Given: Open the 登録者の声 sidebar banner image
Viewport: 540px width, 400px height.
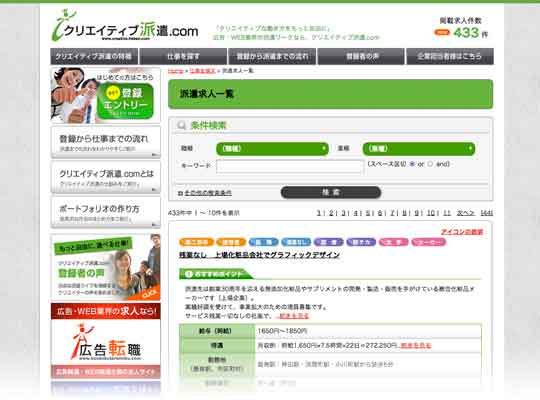Looking at the screenshot, I should pyautogui.click(x=106, y=267).
